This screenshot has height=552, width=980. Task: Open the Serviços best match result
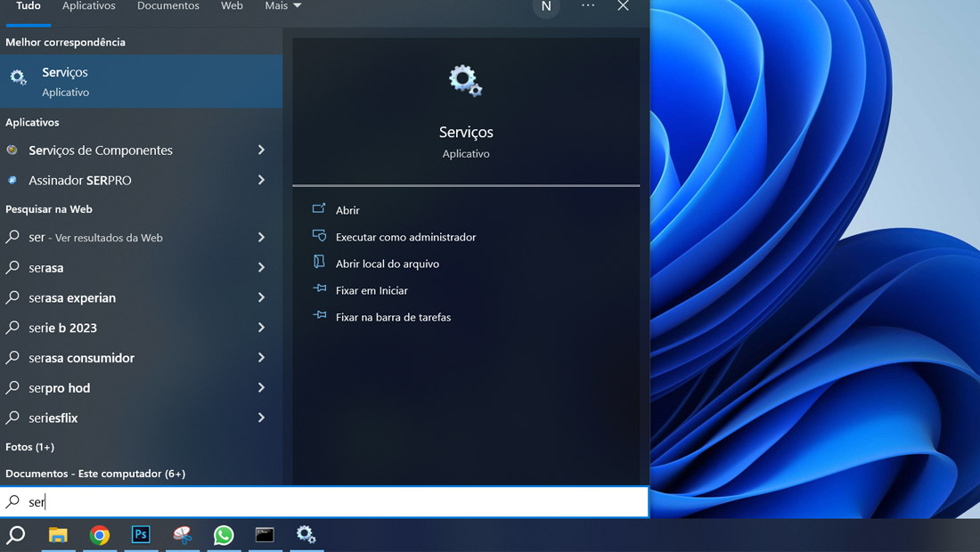pyautogui.click(x=142, y=81)
